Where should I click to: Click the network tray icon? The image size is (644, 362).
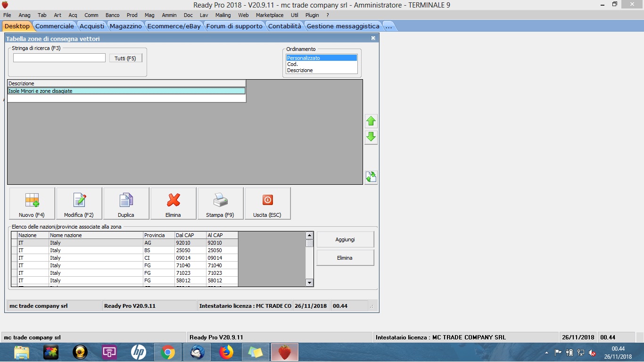tap(581, 353)
